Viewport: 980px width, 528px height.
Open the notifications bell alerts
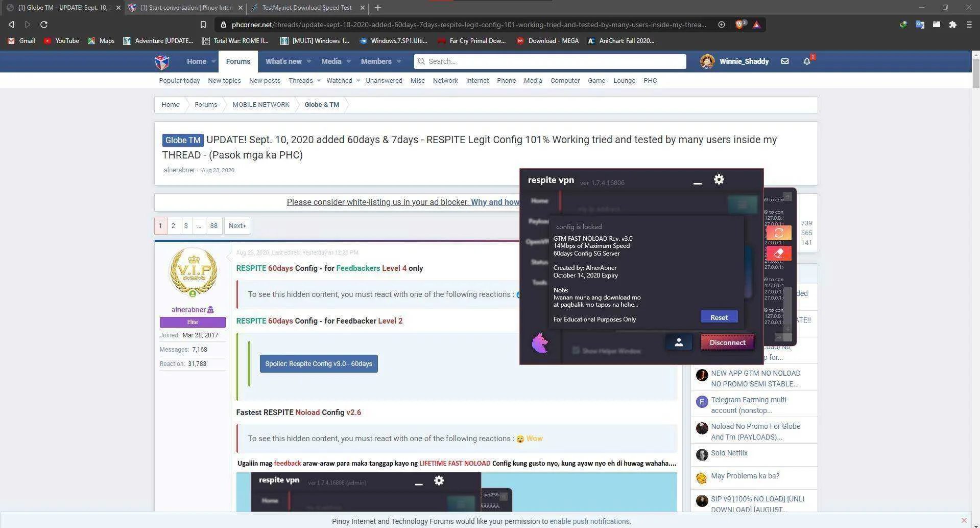point(807,61)
